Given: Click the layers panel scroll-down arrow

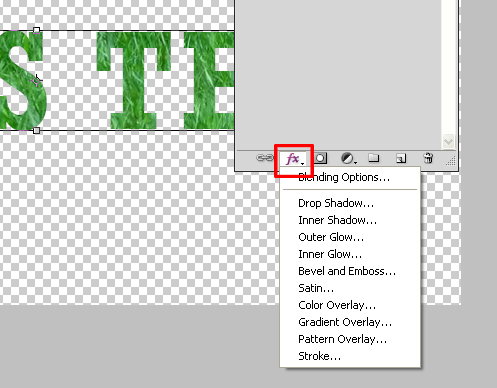Looking at the screenshot, I should (x=448, y=142).
